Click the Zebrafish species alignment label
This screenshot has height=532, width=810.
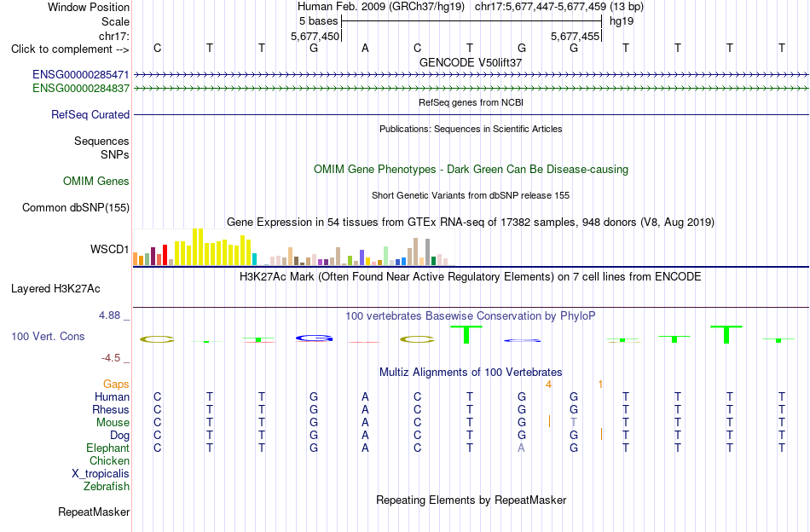(107, 487)
